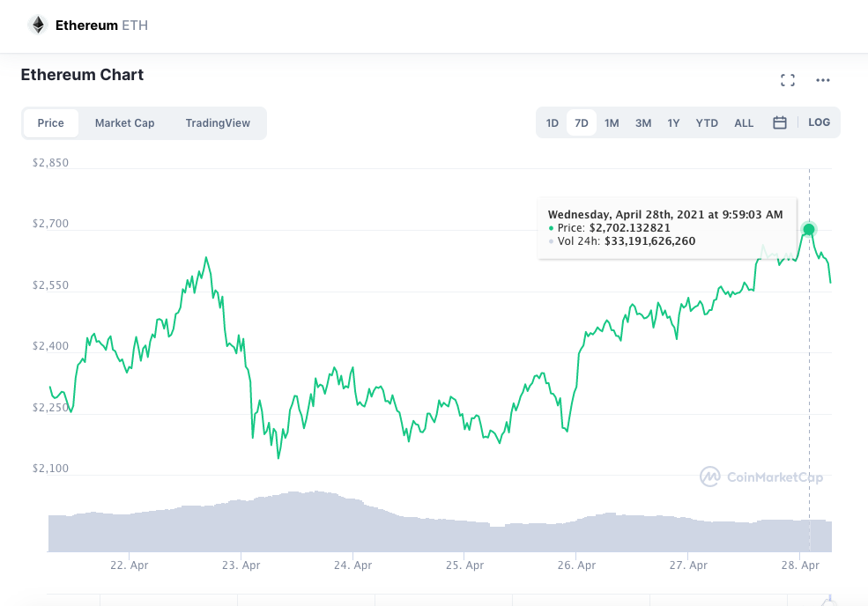The width and height of the screenshot is (868, 606).
Task: Show ALL price history
Action: click(x=744, y=123)
